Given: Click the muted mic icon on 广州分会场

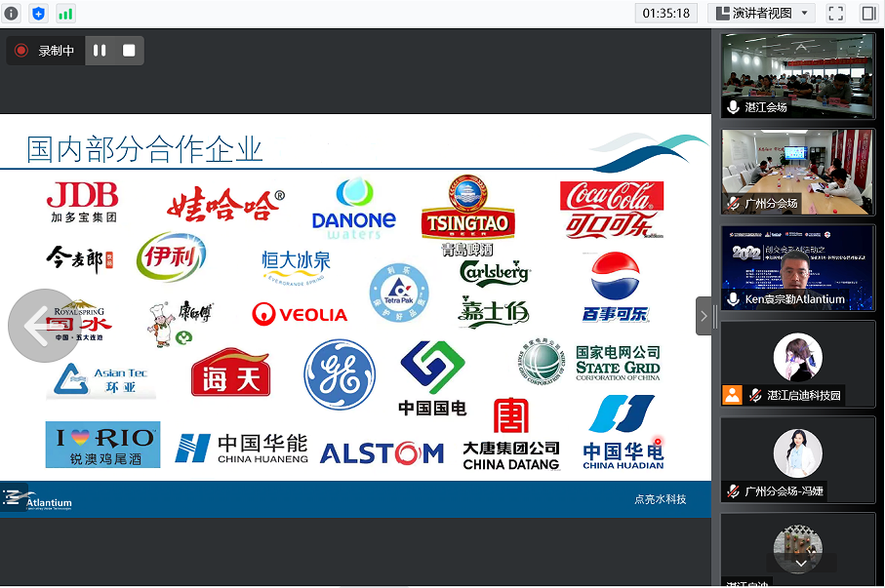Looking at the screenshot, I should (x=733, y=203).
